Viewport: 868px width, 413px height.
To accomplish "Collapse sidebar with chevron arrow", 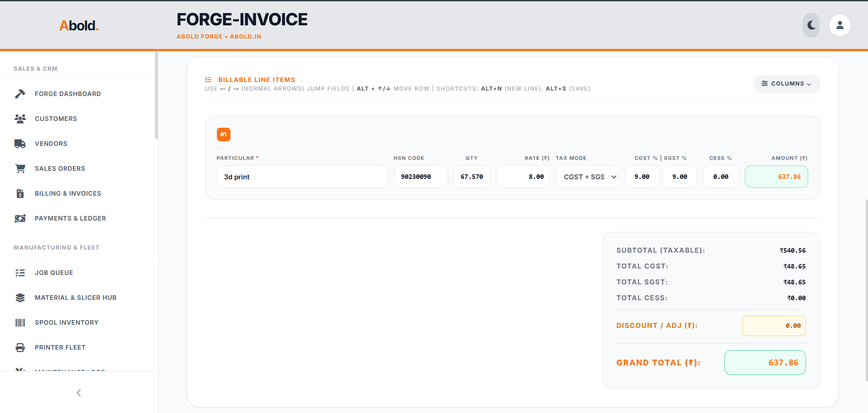I will point(79,393).
